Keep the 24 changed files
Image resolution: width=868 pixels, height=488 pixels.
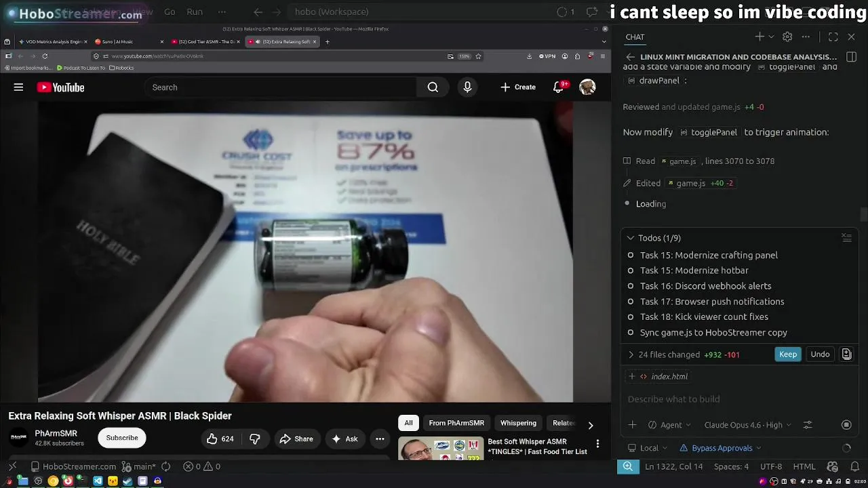tap(788, 354)
